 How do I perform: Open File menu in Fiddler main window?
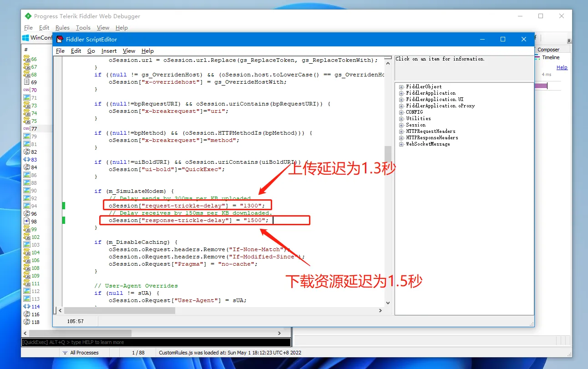tap(28, 28)
